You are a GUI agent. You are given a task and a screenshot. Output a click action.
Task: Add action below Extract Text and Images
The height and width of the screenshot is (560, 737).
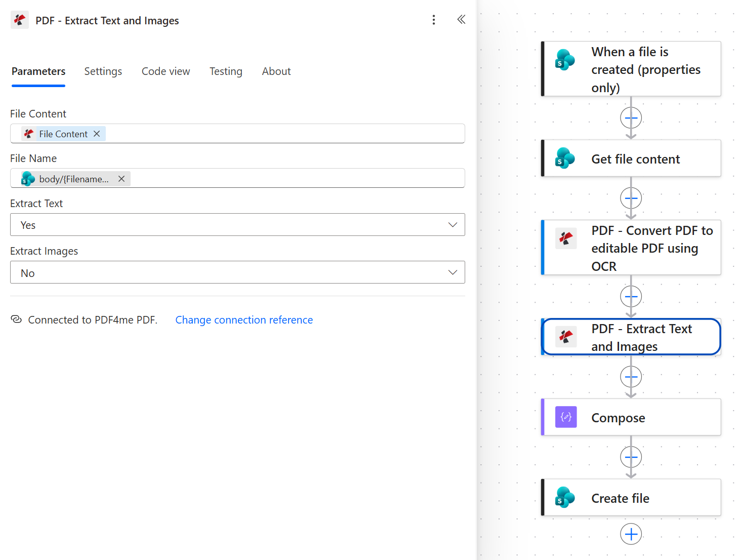(631, 377)
